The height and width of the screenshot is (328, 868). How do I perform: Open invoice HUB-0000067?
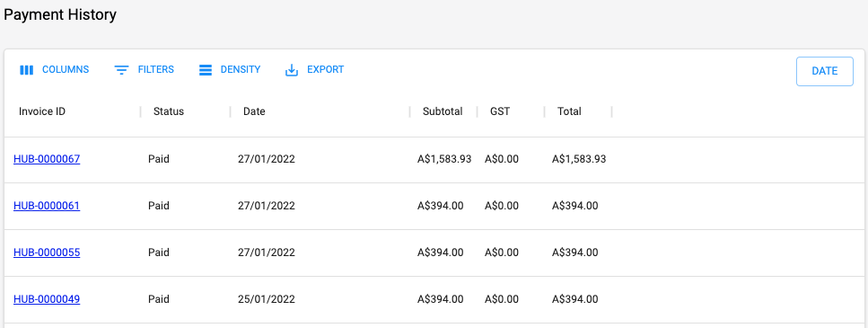click(47, 159)
